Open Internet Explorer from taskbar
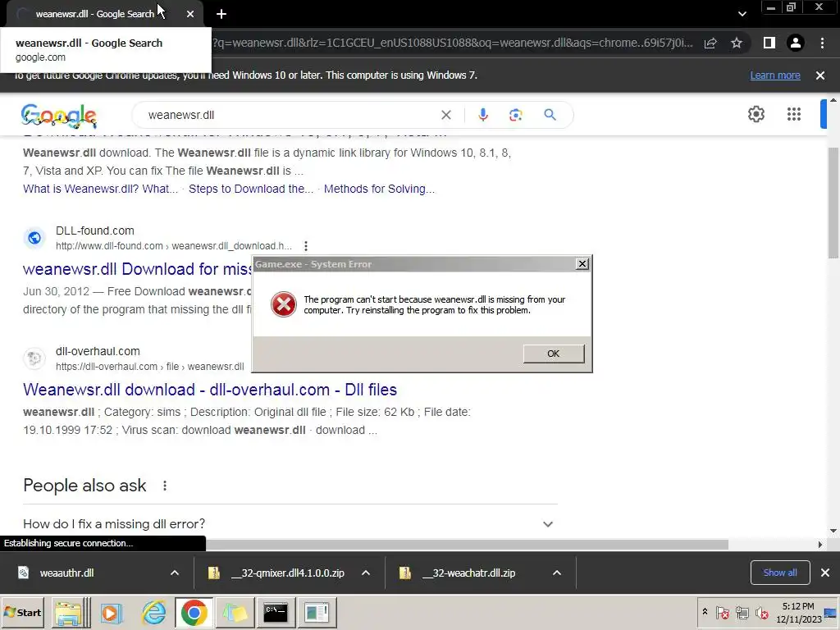The width and height of the screenshot is (840, 630). [153, 612]
